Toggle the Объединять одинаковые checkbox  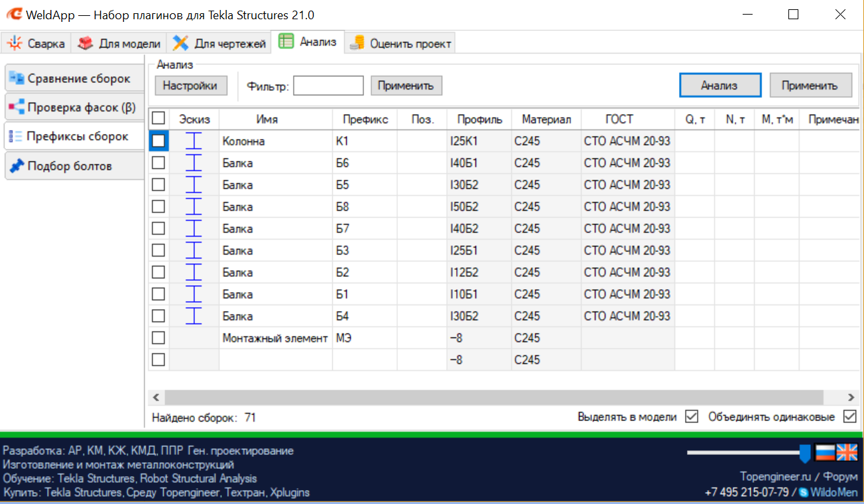pos(849,417)
